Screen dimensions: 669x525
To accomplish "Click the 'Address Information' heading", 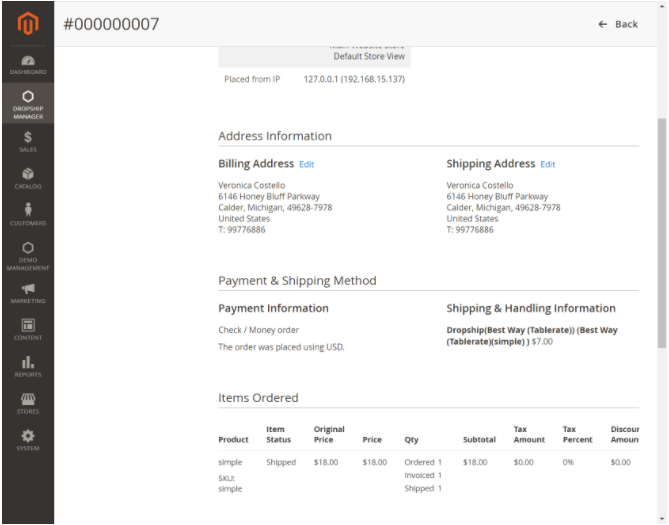I will [275, 136].
